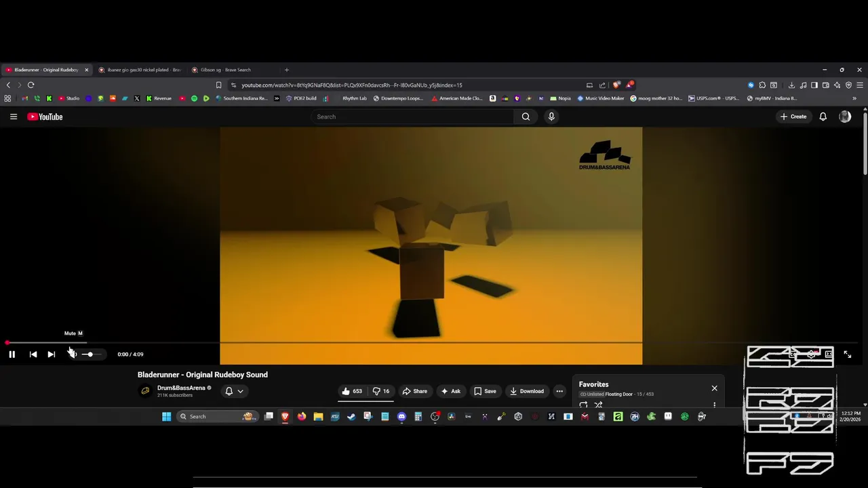Viewport: 868px width, 488px height.
Task: Pause the video with the pause button
Action: tap(12, 354)
